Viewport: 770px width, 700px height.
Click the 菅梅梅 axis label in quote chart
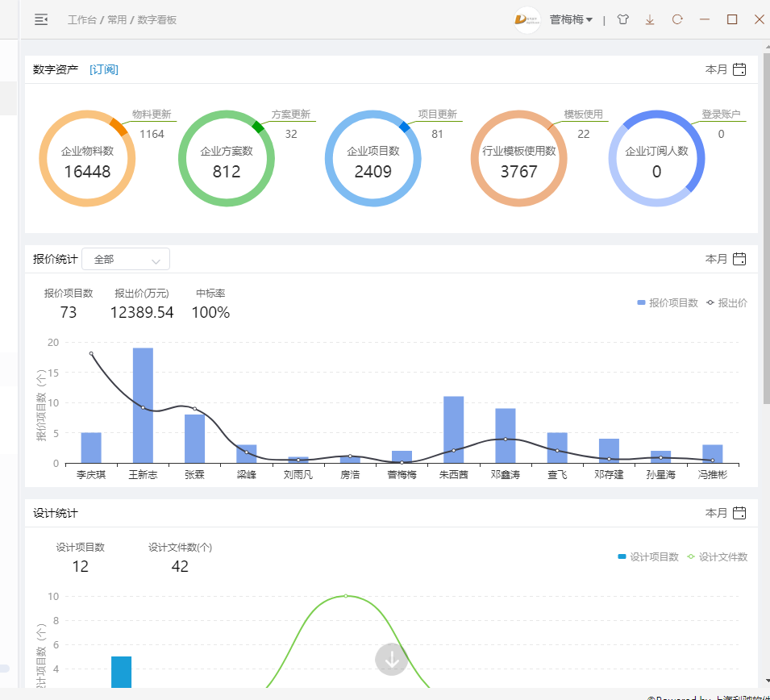[x=402, y=475]
